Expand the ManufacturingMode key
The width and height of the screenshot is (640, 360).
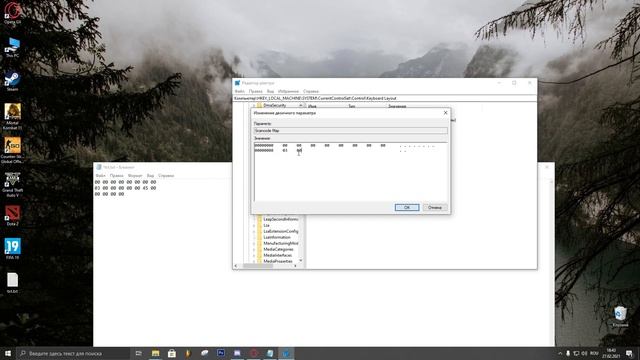point(254,243)
